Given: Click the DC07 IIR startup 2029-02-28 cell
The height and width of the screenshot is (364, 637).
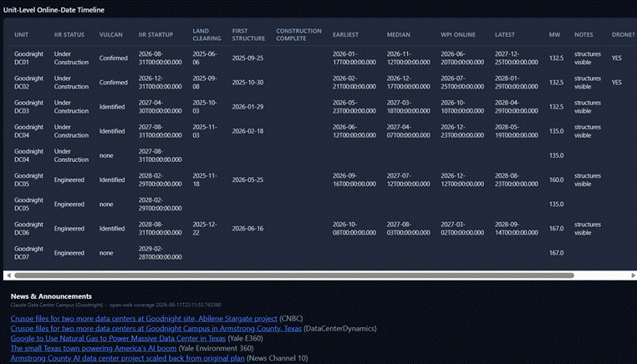Looking at the screenshot, I should [x=160, y=253].
